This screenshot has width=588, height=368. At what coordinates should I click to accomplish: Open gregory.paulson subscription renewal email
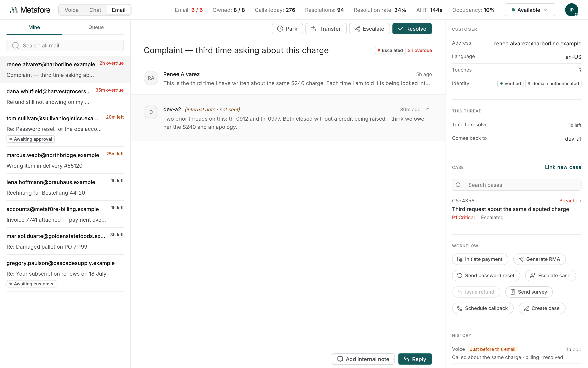65,273
